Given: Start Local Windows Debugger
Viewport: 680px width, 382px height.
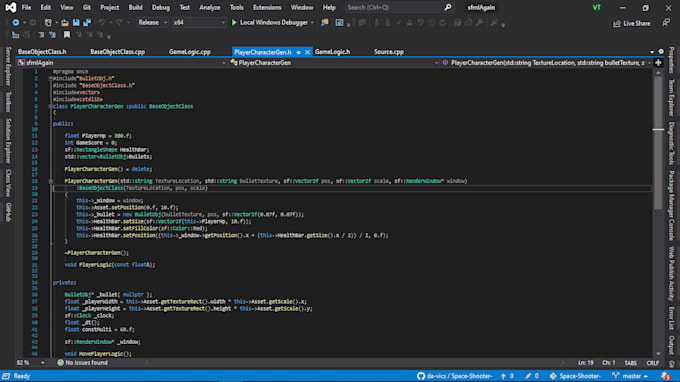Looking at the screenshot, I should [x=274, y=23].
